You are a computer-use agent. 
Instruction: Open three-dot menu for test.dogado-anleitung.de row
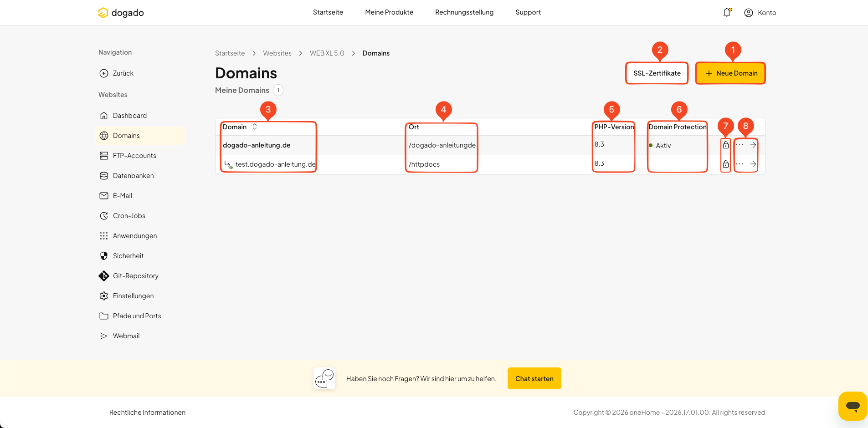click(x=740, y=164)
